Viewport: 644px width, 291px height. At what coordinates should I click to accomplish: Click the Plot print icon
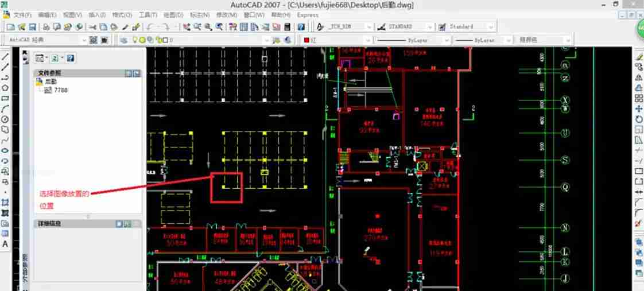click(46, 26)
